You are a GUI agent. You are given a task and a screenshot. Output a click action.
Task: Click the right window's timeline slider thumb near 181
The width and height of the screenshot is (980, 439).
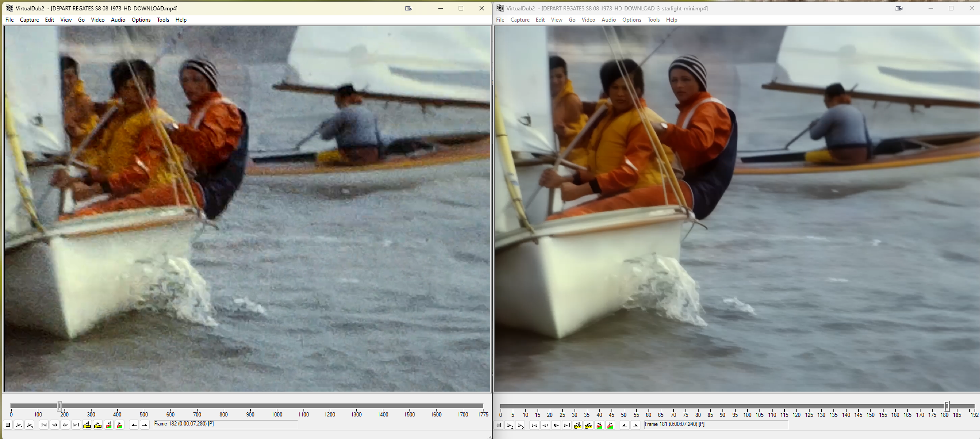pos(947,406)
